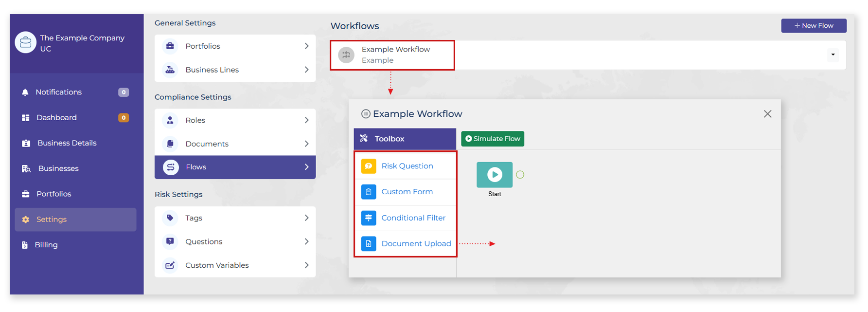
Task: Click the Custom Variables label
Action: [x=217, y=265]
